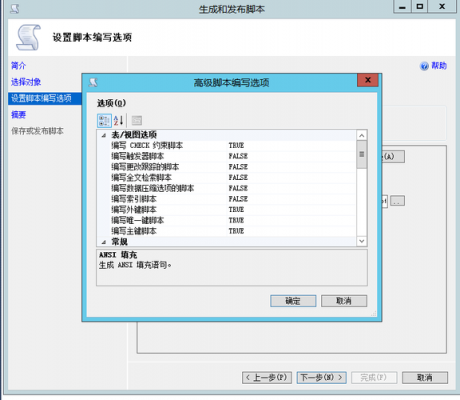Open the 选择对象 wizard step
The height and width of the screenshot is (400, 460).
(x=26, y=82)
